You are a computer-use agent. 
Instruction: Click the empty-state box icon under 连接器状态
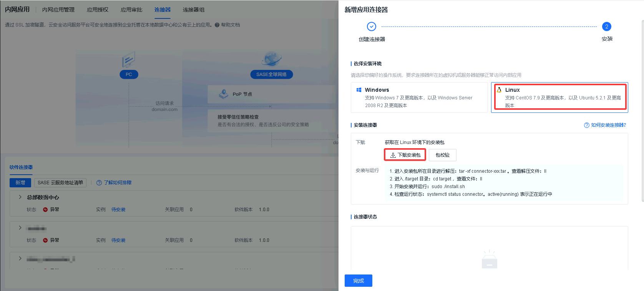click(x=490, y=260)
